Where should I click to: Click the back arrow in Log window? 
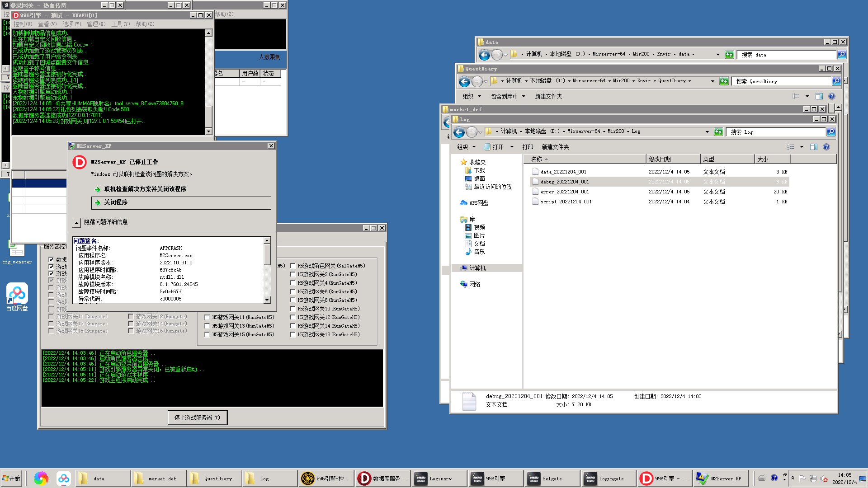(x=459, y=132)
